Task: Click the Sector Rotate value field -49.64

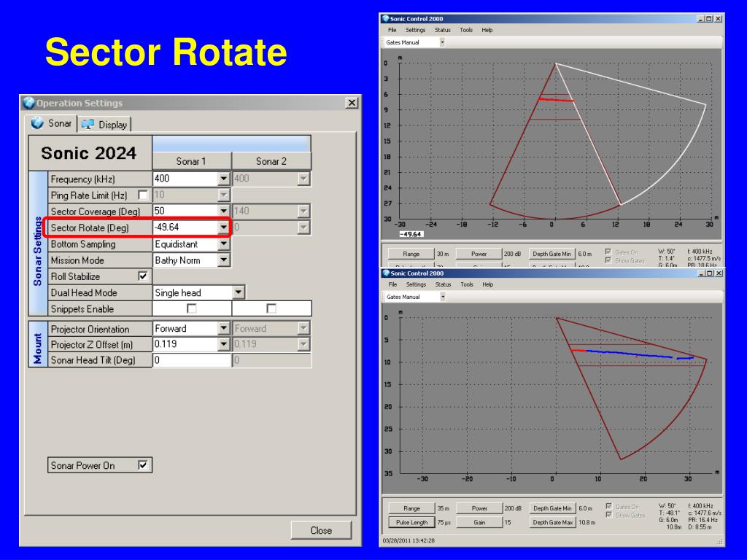Action: tap(185, 227)
